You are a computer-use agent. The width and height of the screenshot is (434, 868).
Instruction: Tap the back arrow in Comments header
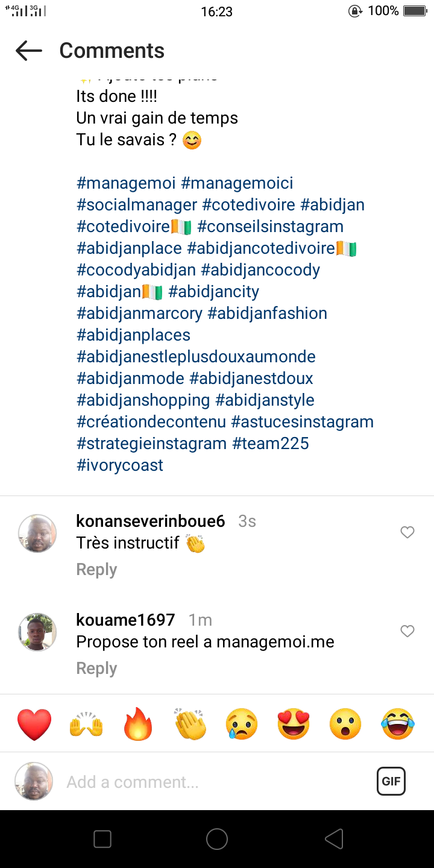tap(29, 51)
